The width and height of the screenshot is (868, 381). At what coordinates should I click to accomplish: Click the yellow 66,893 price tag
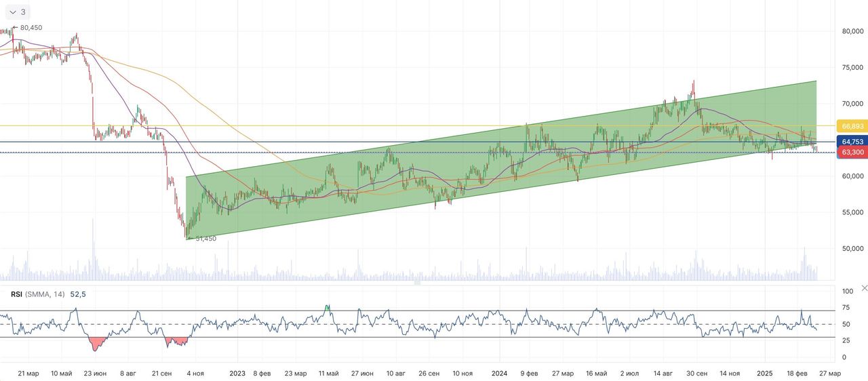[x=852, y=126]
